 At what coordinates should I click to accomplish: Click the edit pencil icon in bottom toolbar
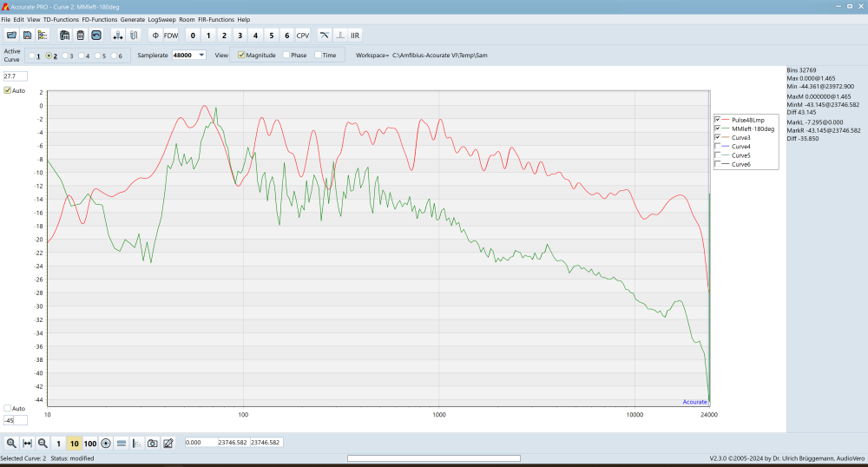click(x=168, y=443)
